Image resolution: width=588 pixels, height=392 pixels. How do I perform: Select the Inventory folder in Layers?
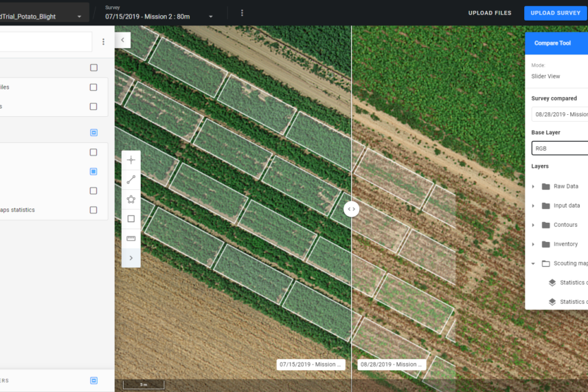565,244
